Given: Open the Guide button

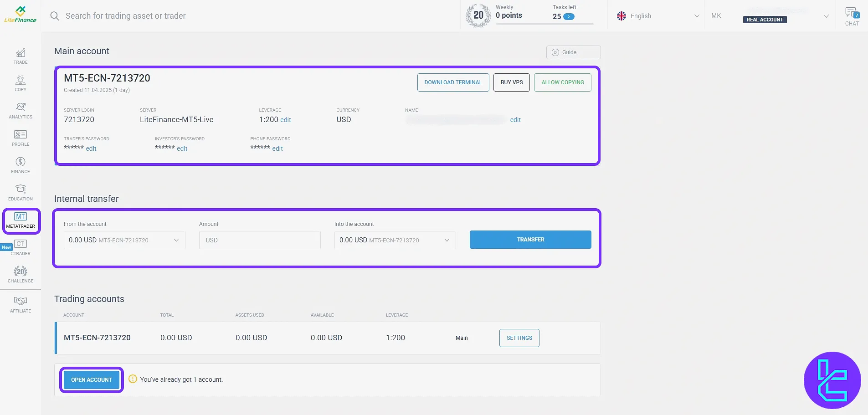Looking at the screenshot, I should click(573, 52).
